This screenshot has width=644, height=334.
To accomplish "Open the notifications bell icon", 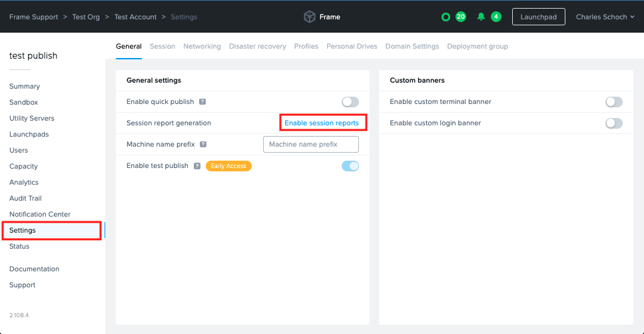I will point(481,17).
